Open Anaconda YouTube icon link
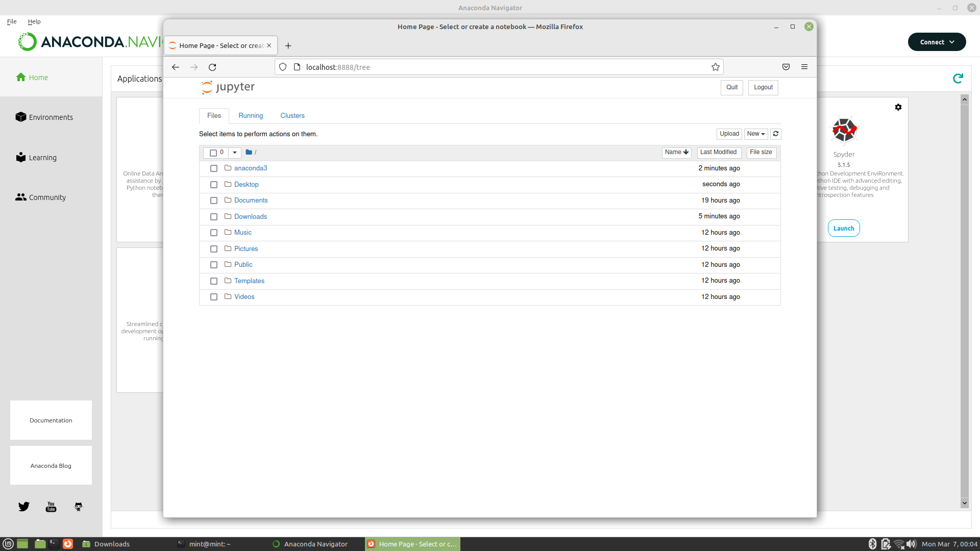 click(x=51, y=507)
